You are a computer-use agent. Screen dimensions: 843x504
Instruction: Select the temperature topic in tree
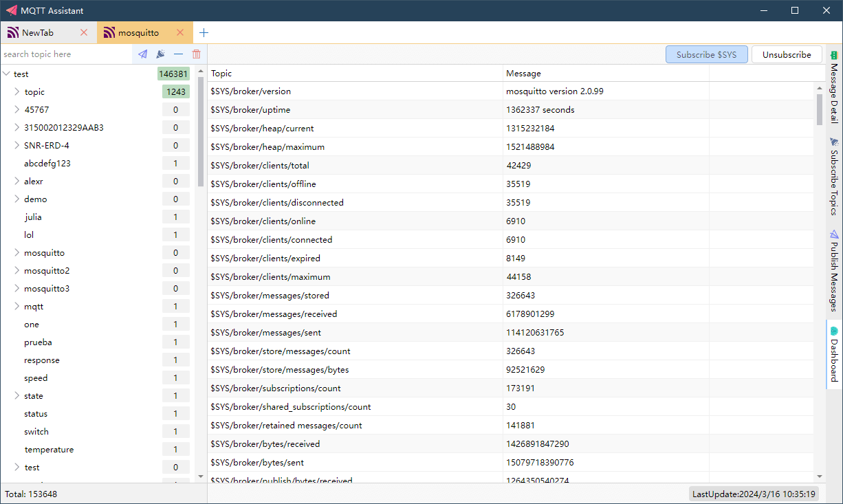pyautogui.click(x=49, y=449)
